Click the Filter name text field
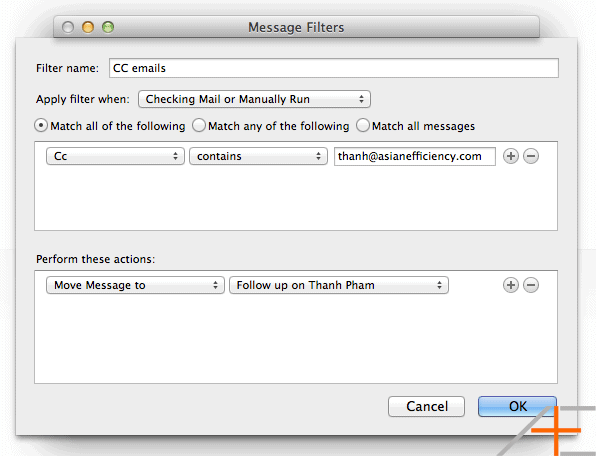 (x=334, y=68)
